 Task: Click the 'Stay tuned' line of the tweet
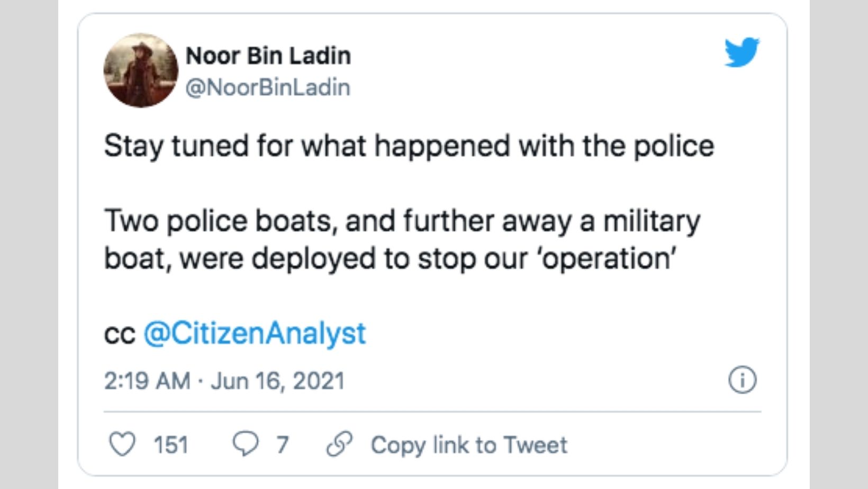click(409, 146)
